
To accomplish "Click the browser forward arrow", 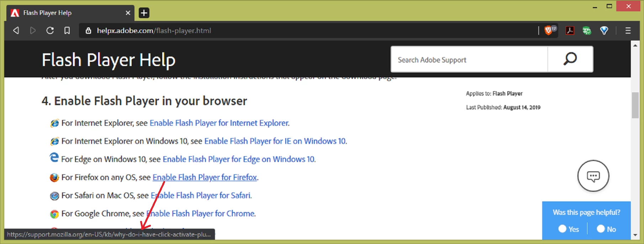I will (x=33, y=31).
